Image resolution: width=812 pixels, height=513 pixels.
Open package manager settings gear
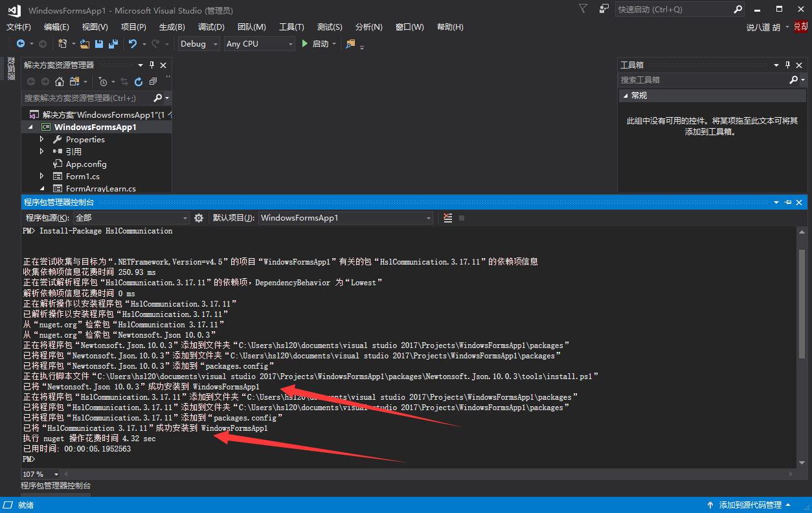click(x=199, y=218)
